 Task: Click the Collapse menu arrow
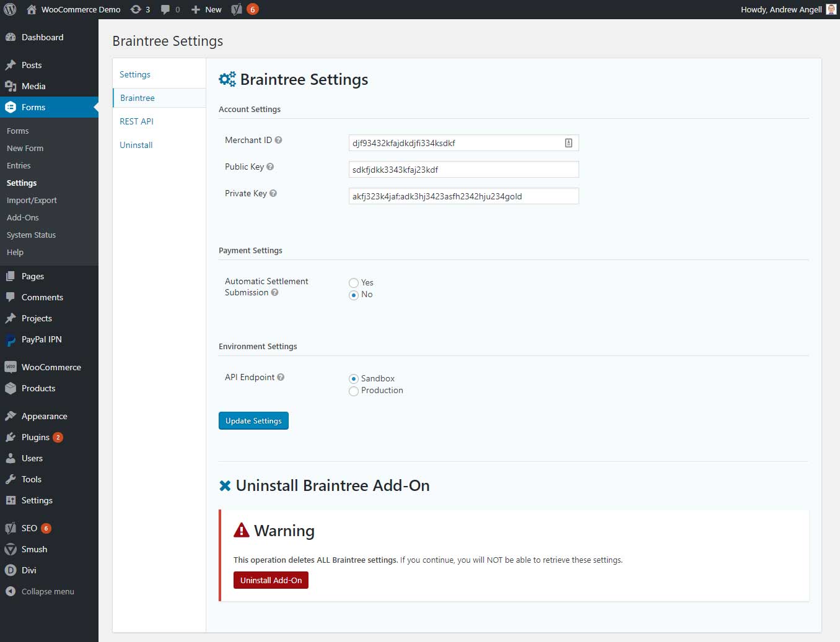coord(11,591)
